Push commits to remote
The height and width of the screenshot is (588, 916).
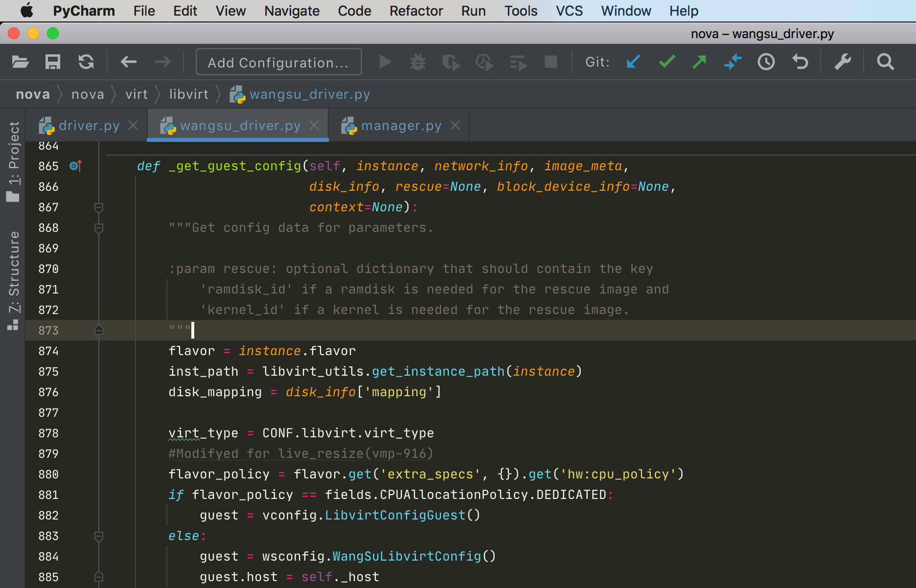[x=699, y=62]
